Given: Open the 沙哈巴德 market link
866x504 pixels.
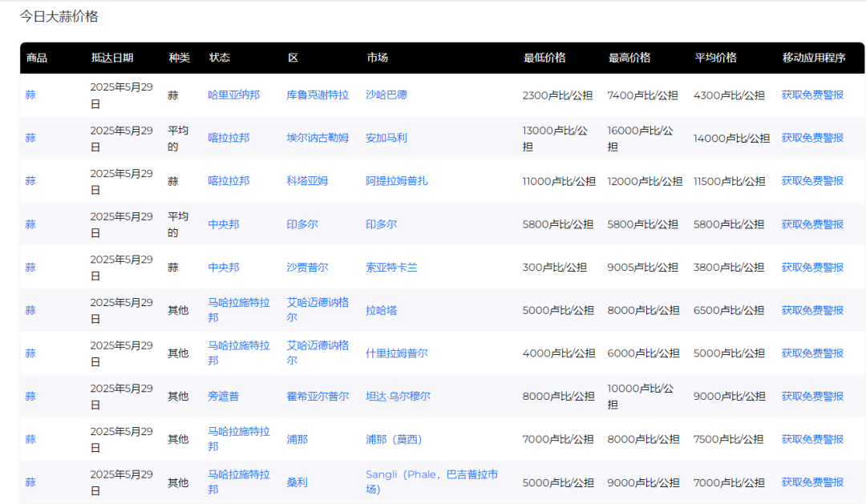Looking at the screenshot, I should pos(386,95).
